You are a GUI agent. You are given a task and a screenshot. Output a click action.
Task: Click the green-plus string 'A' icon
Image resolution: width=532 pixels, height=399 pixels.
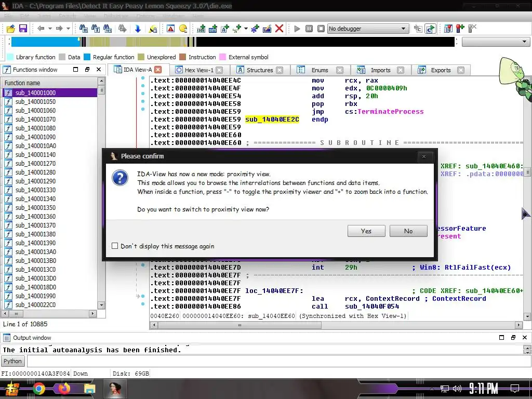tap(225, 29)
